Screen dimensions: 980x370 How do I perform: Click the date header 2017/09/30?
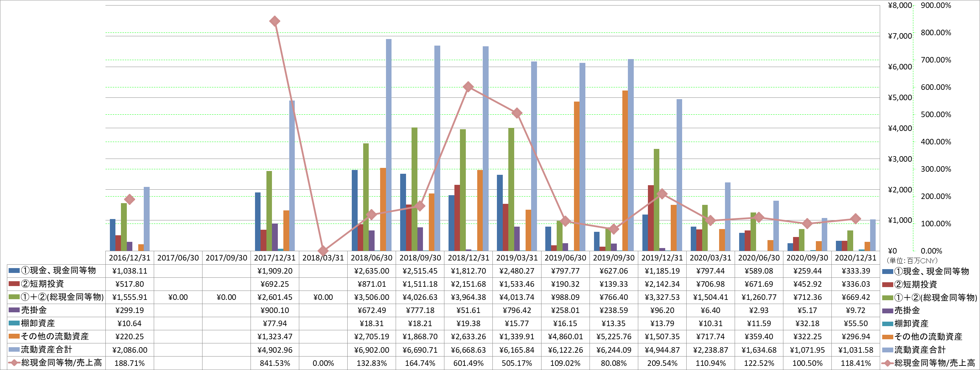pyautogui.click(x=226, y=258)
